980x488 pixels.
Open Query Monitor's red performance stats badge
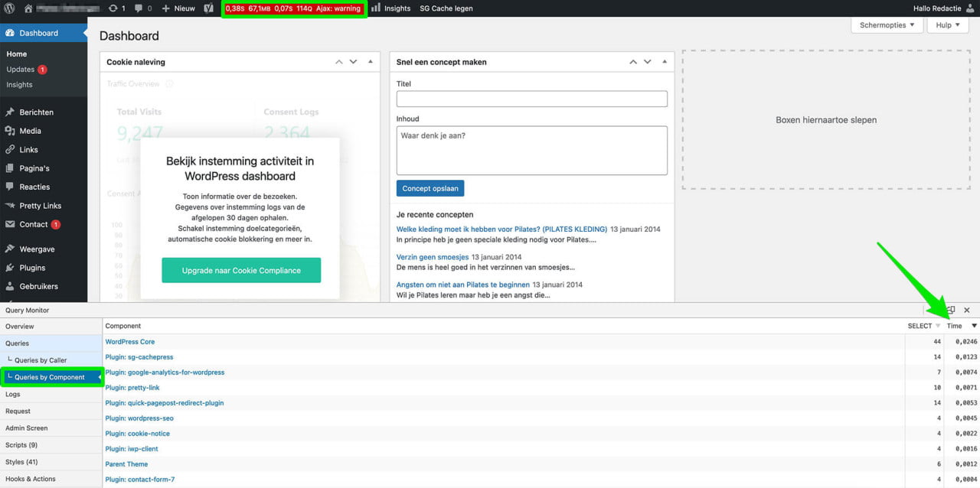293,8
